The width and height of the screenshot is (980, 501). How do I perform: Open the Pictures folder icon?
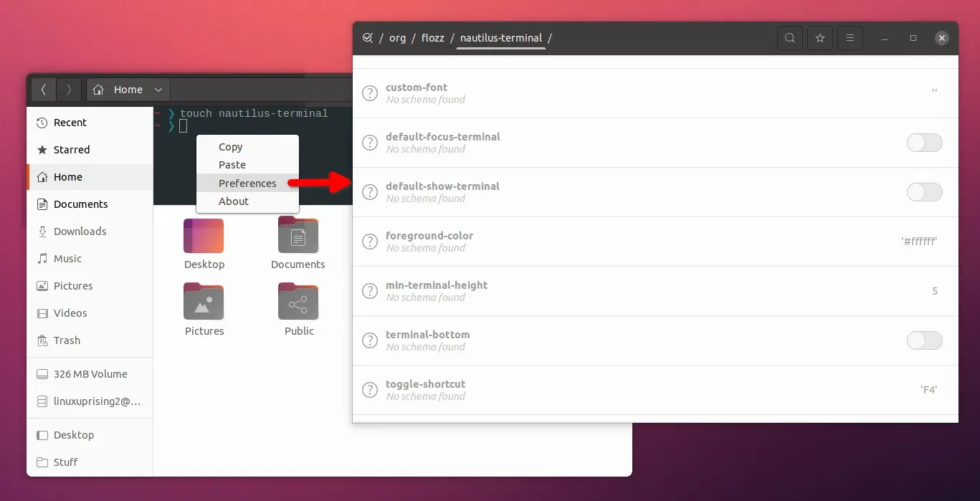[204, 302]
